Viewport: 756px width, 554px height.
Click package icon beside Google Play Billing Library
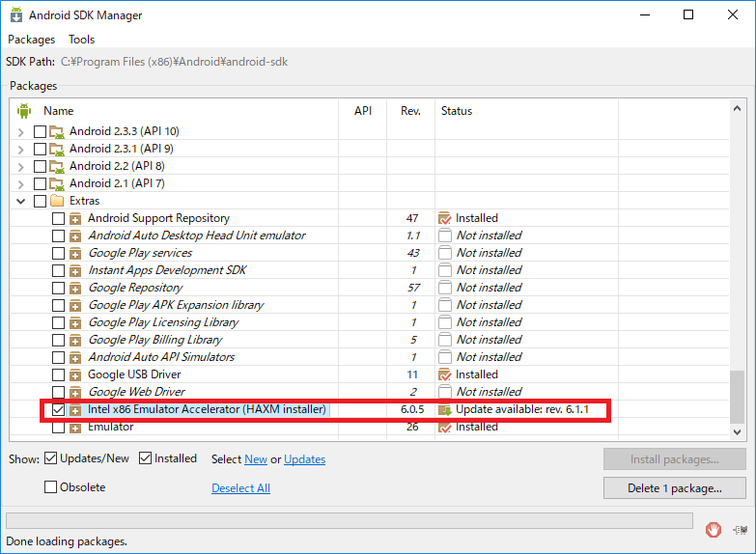(x=75, y=341)
